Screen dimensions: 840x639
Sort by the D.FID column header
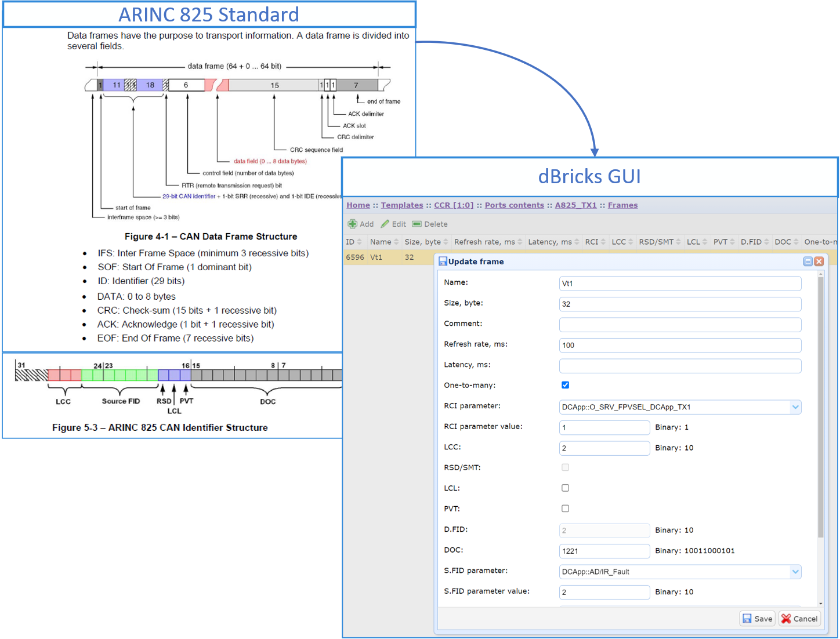(x=755, y=242)
